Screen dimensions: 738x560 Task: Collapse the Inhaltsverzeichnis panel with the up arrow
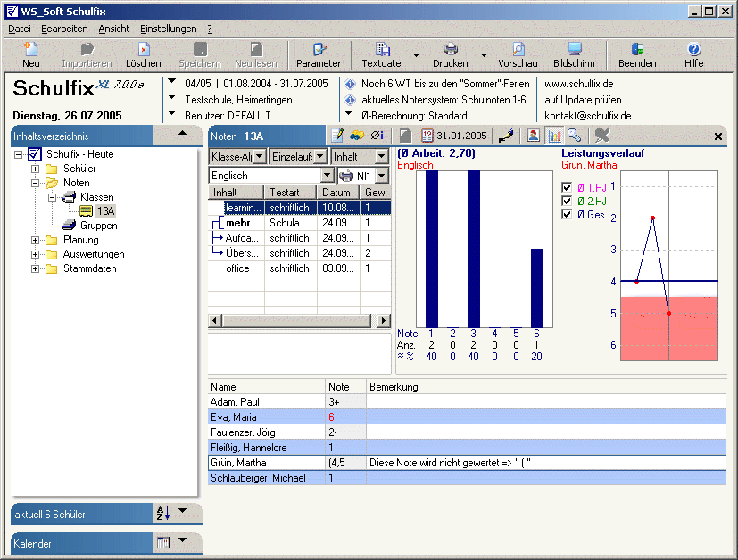(183, 134)
